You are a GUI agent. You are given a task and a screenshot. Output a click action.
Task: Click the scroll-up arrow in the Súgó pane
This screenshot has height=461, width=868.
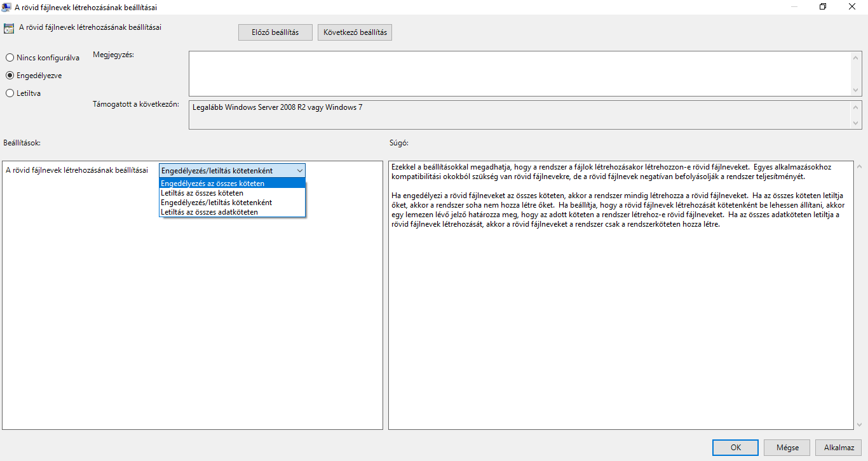[x=860, y=166]
